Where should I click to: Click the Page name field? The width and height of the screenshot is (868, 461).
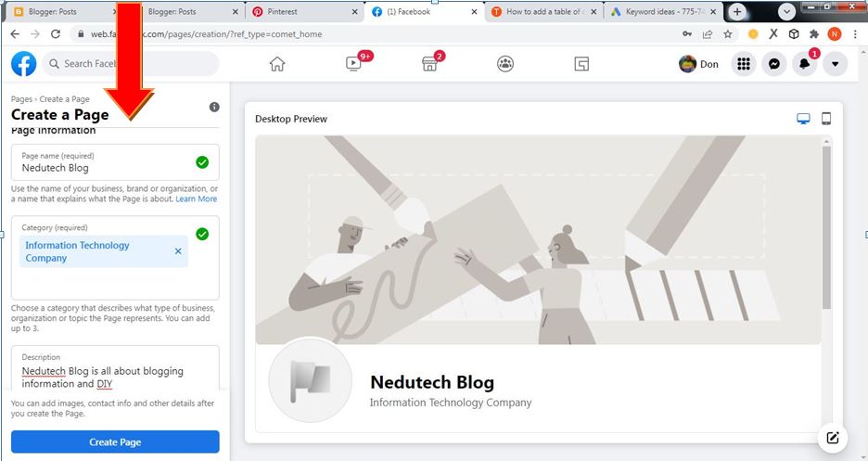tap(115, 162)
